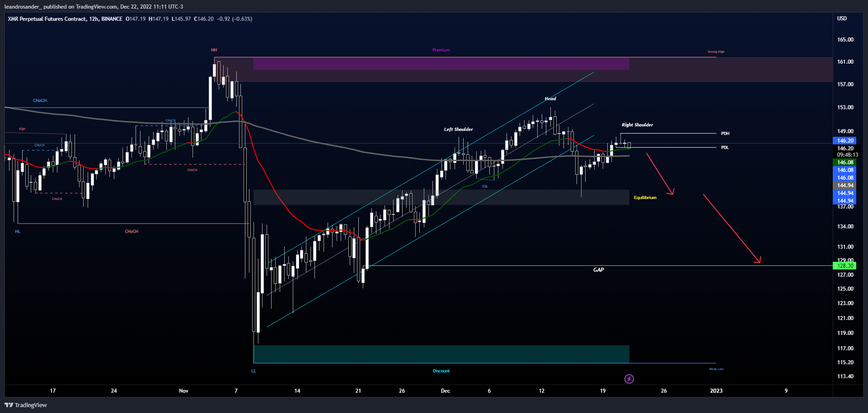Viewport: 868px width, 413px height.
Task: Click the C146.20 close value in header
Action: (x=204, y=19)
